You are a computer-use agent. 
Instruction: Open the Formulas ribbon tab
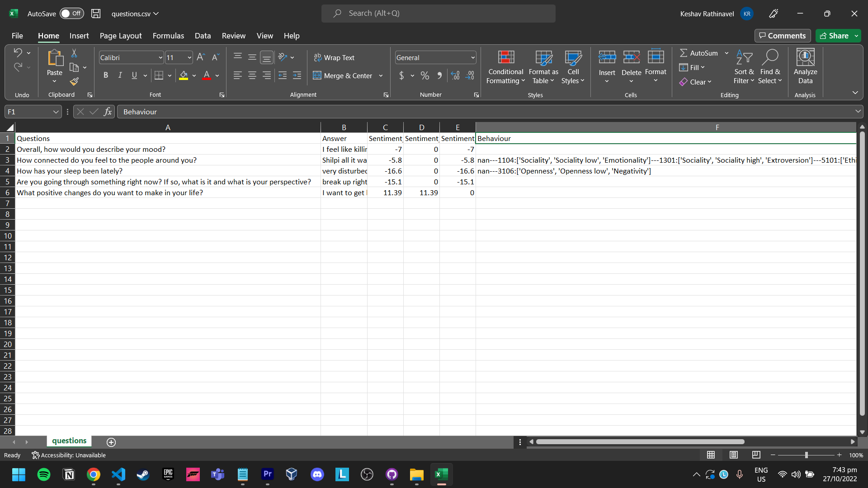168,36
